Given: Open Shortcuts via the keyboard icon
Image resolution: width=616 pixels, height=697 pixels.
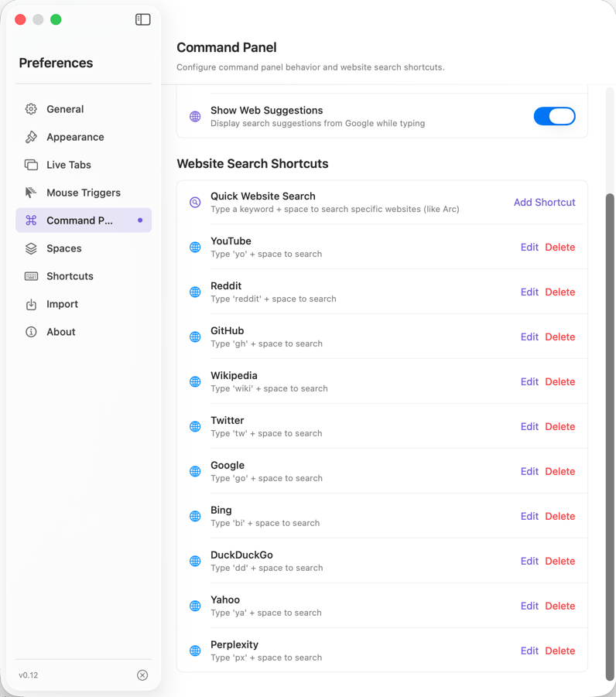Looking at the screenshot, I should point(31,276).
